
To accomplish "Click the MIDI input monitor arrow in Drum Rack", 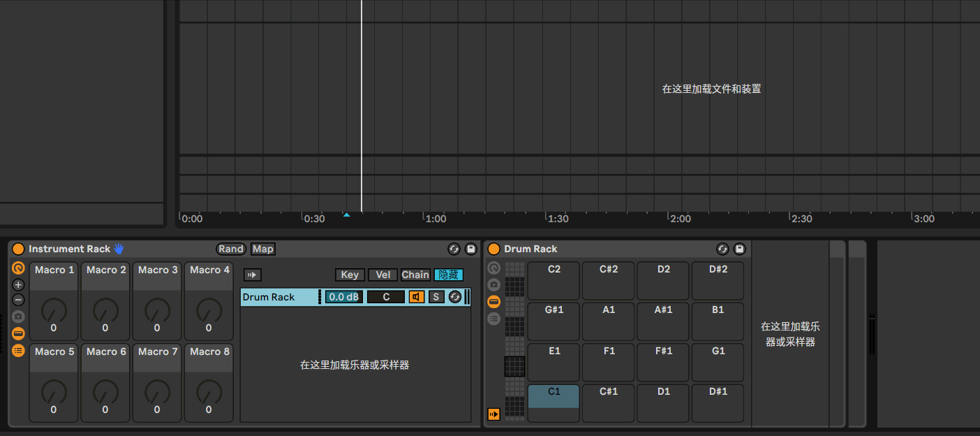I will (x=494, y=414).
